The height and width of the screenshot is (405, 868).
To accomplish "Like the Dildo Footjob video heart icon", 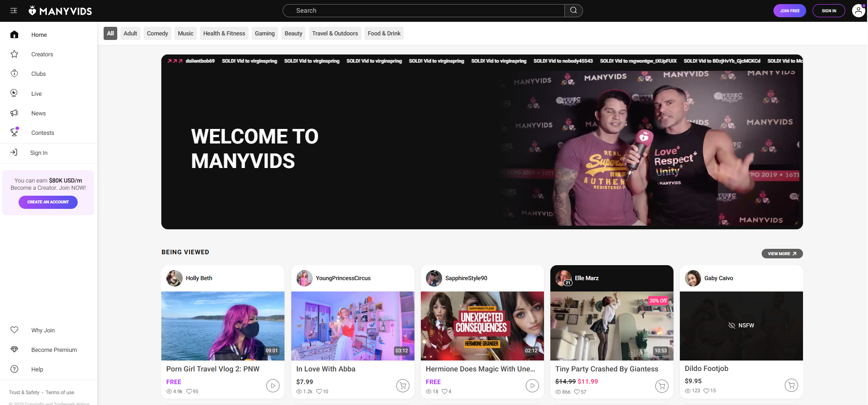I will [706, 390].
